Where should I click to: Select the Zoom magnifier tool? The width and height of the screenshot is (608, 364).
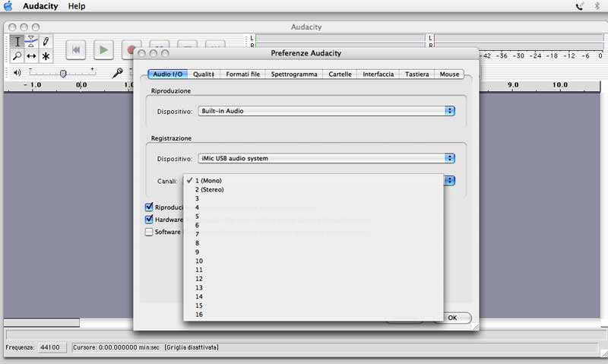click(x=17, y=55)
